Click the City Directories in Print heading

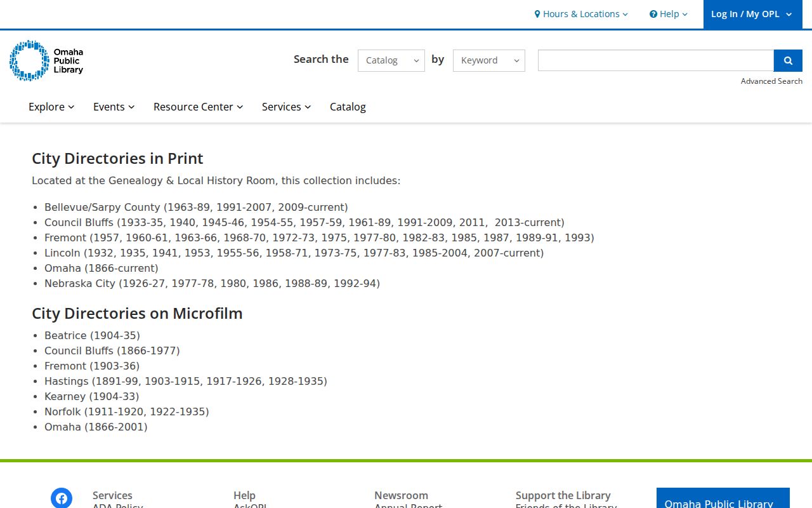117,158
